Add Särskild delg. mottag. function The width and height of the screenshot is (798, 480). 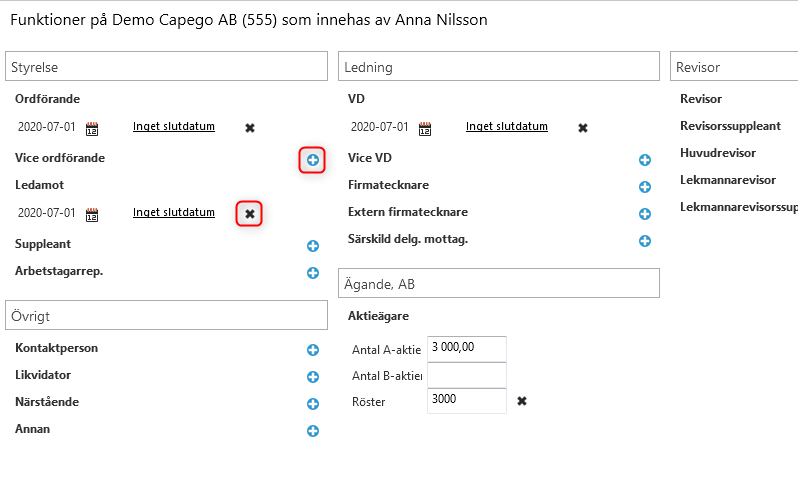point(644,241)
